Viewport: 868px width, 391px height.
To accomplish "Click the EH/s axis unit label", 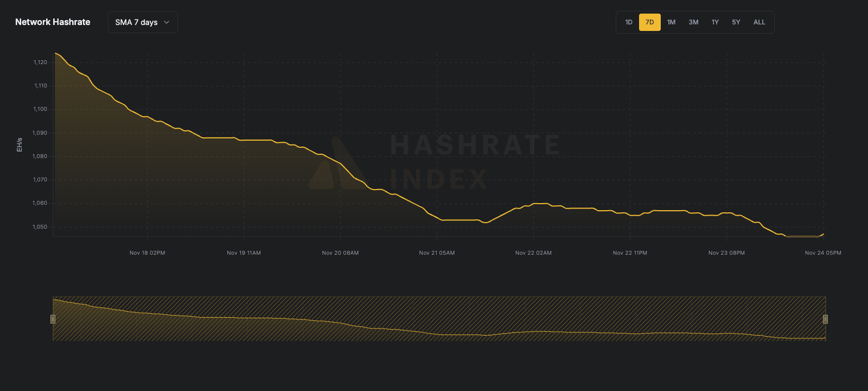I will 20,144.
